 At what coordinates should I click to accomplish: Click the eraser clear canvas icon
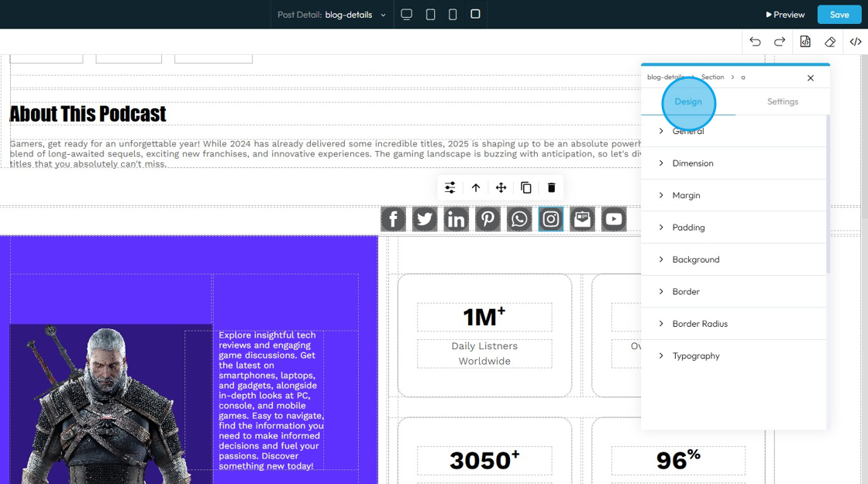coord(830,42)
